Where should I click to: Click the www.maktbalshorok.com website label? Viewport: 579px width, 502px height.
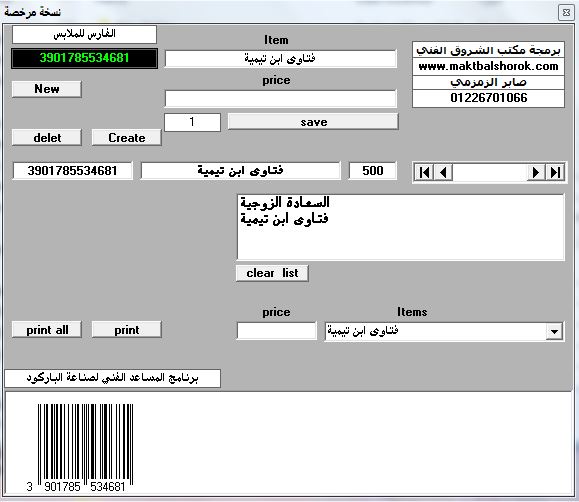coord(488,66)
